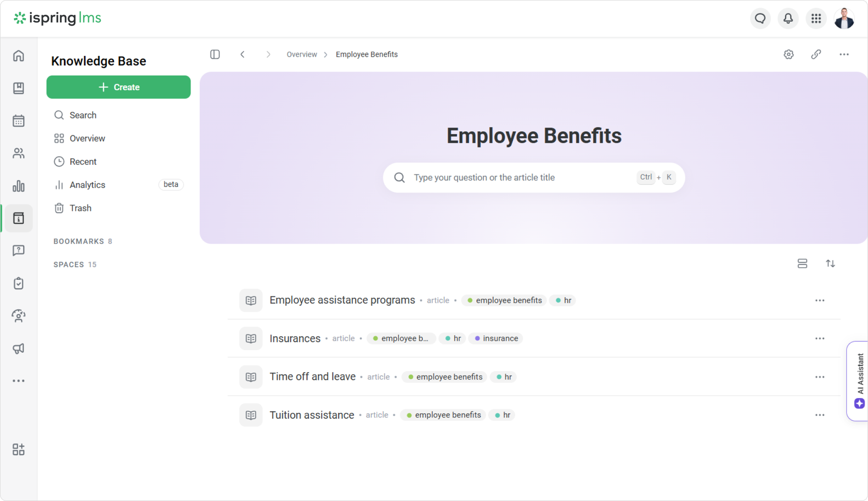Expand the Bookmarks section
Image resolution: width=868 pixels, height=501 pixels.
(x=79, y=241)
